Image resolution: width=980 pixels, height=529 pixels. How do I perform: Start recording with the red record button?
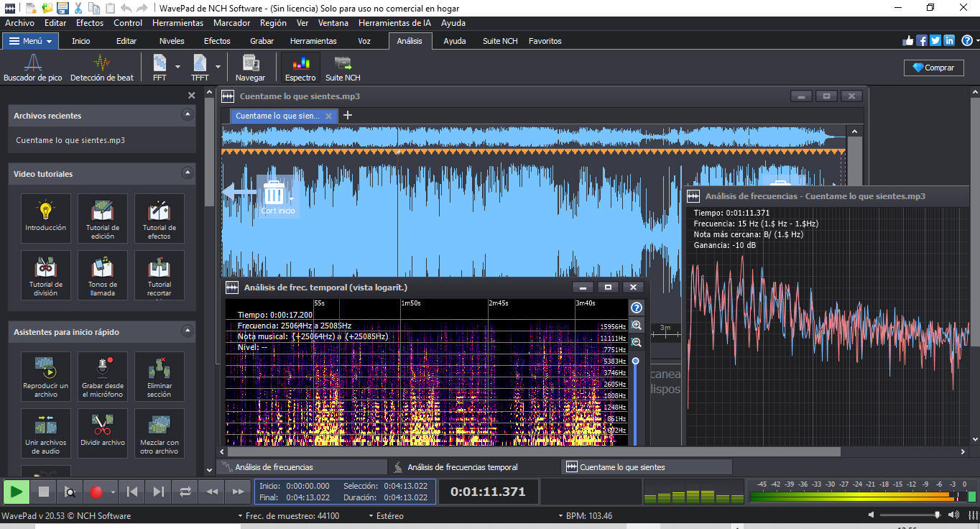click(x=99, y=491)
